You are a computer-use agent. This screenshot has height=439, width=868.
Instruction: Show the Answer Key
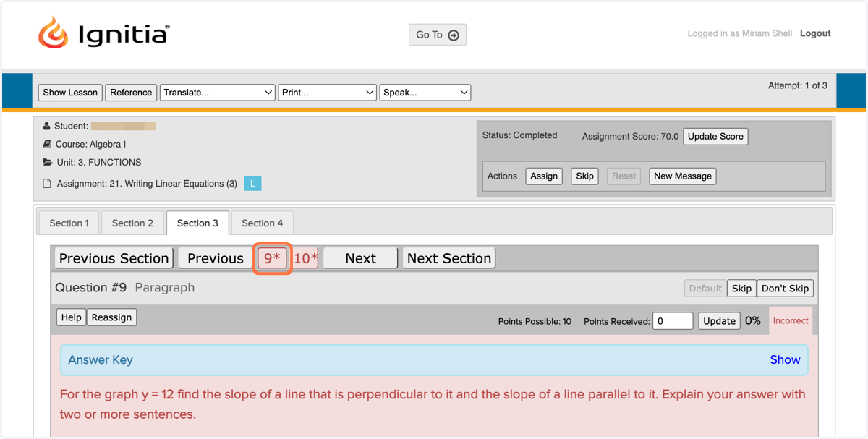785,359
